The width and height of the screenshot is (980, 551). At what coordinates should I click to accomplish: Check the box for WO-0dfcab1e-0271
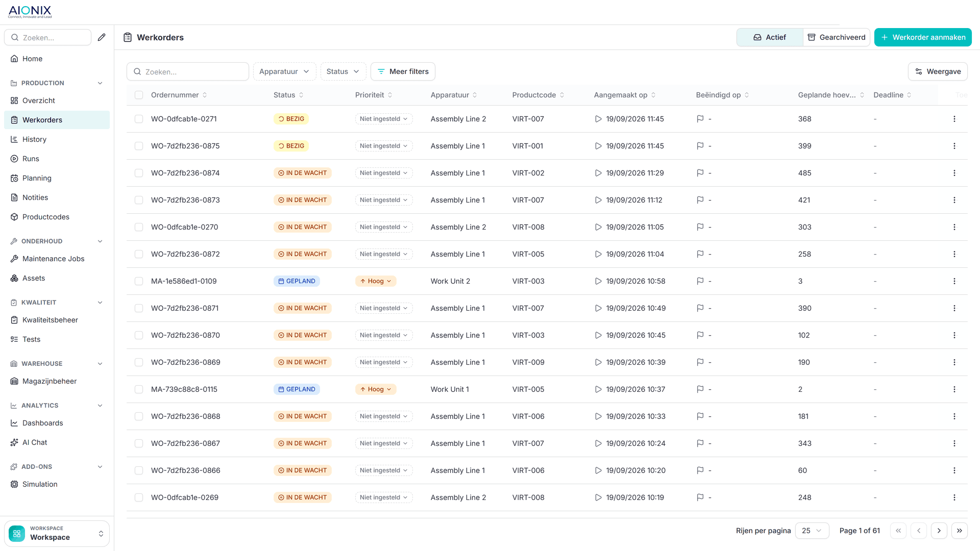(139, 119)
